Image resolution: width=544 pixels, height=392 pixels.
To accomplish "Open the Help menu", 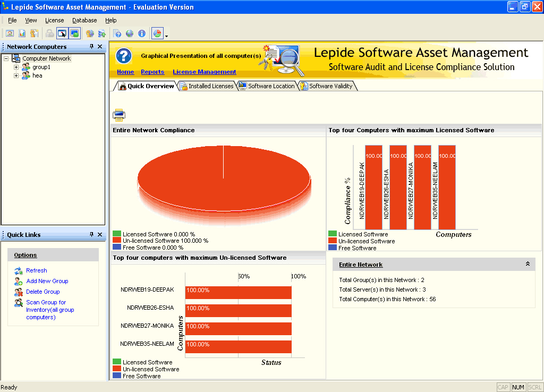I will coord(111,20).
